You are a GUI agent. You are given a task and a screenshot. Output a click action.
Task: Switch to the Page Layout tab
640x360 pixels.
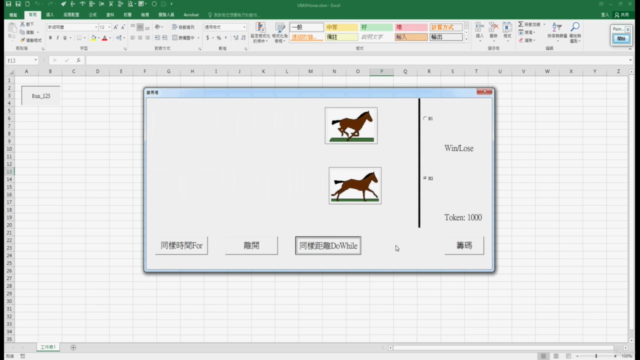(71, 15)
